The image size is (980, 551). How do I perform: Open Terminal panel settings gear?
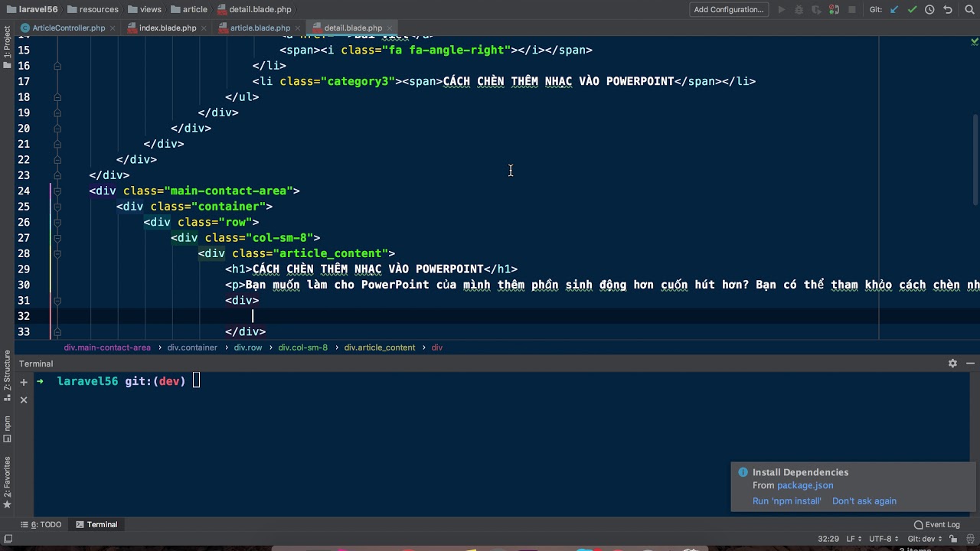[952, 364]
